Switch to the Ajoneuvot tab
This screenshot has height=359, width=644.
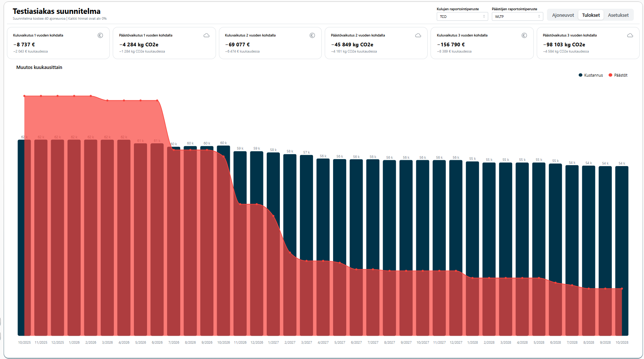563,15
